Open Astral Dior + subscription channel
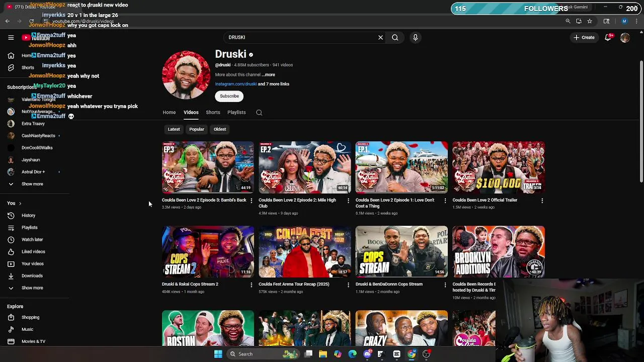The height and width of the screenshot is (362, 644). (x=34, y=172)
